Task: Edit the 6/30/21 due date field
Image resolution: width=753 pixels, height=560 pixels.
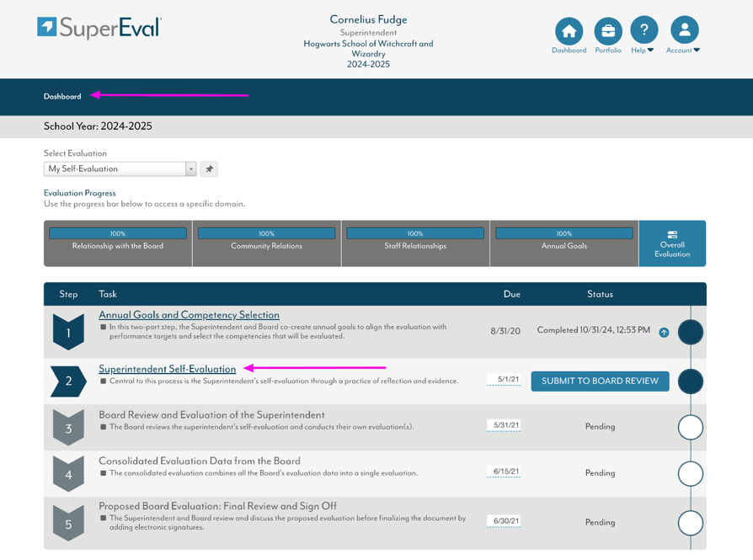Action: point(504,521)
